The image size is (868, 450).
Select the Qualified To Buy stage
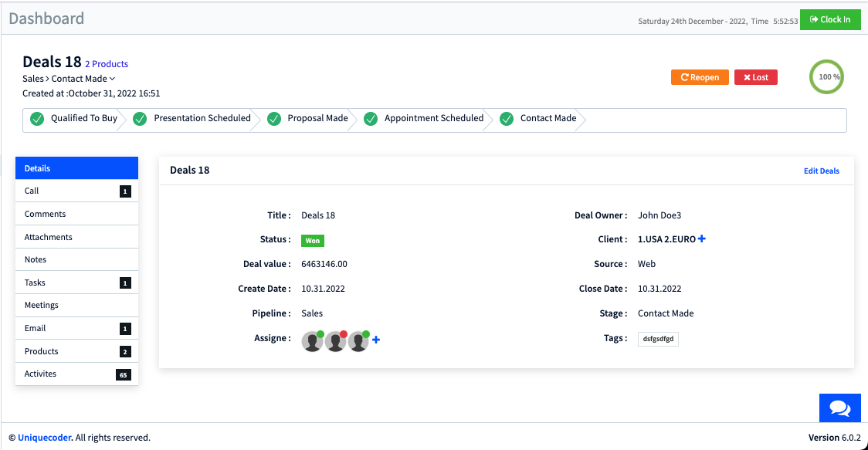pos(84,118)
